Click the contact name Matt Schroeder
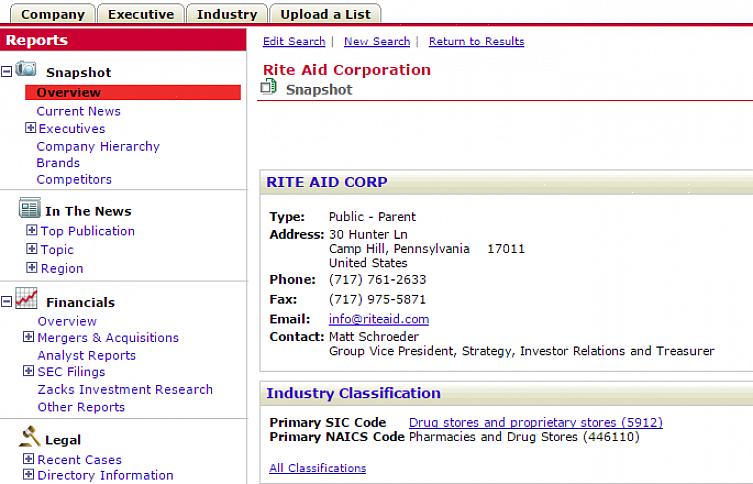Screen dimensions: 753x484 pyautogui.click(x=374, y=337)
